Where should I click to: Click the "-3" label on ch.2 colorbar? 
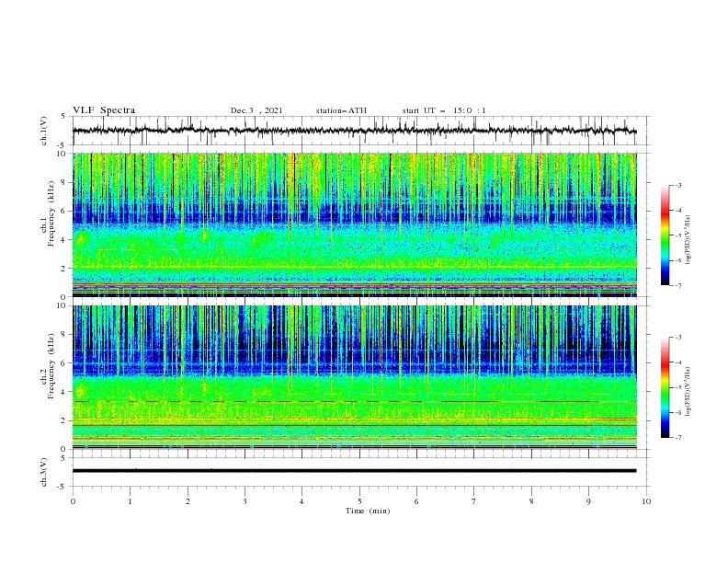coord(678,338)
